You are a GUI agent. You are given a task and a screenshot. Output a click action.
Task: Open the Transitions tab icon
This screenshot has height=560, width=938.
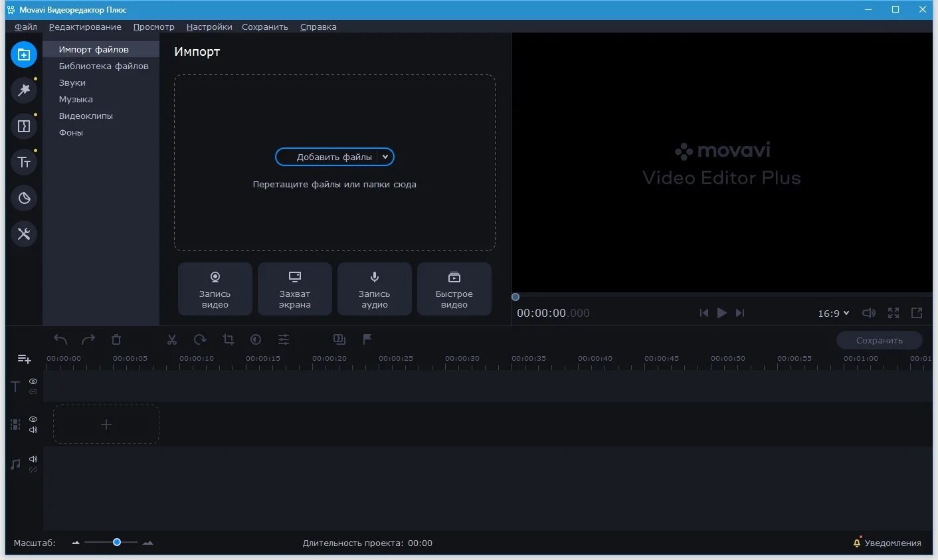pos(24,126)
